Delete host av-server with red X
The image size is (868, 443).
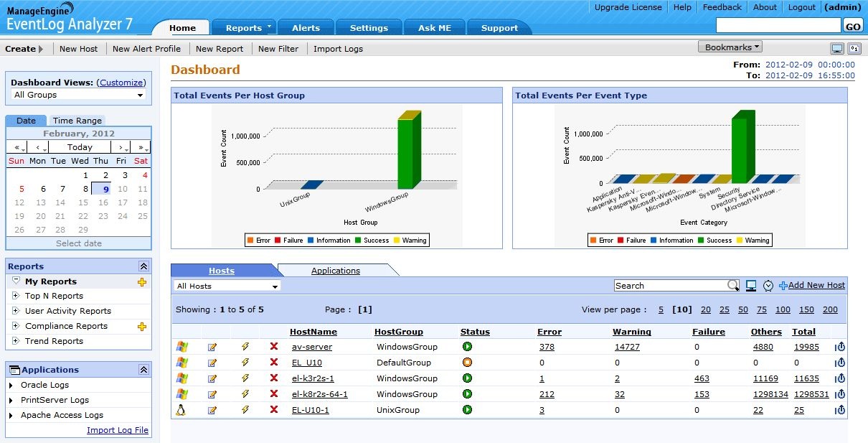pyautogui.click(x=273, y=347)
